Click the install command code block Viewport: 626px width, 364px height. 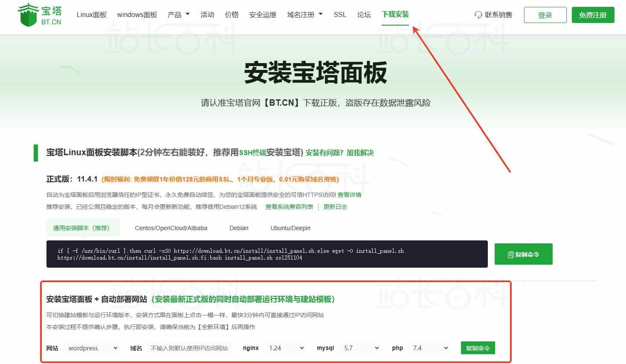(267, 254)
